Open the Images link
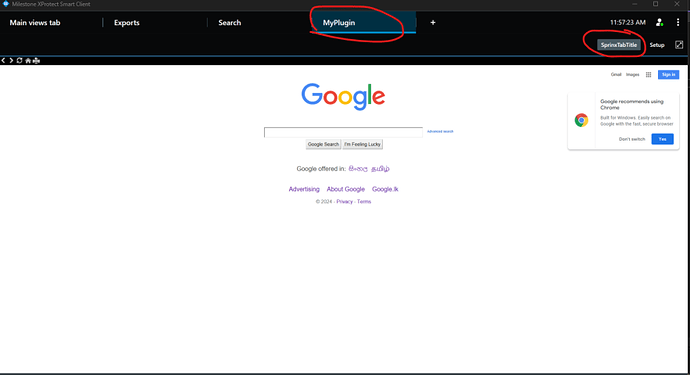690x375 pixels. pyautogui.click(x=632, y=75)
